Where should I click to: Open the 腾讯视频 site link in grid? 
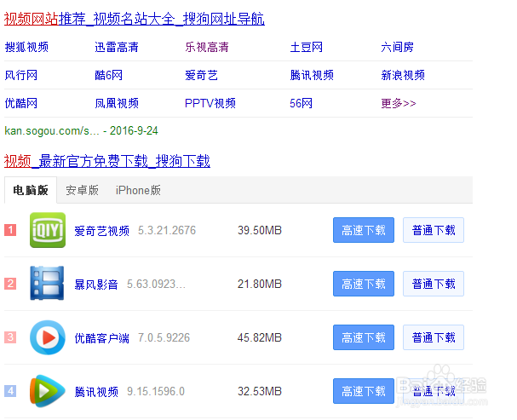click(x=312, y=75)
